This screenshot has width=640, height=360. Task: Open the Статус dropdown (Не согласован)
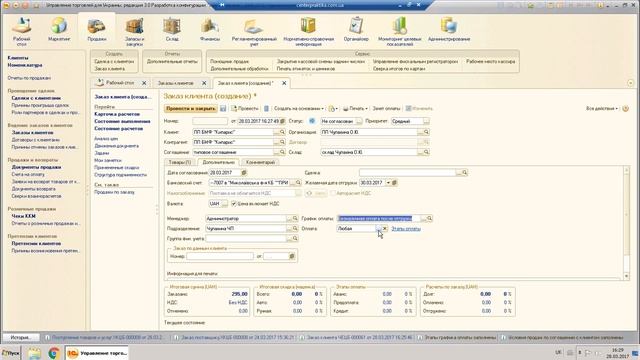(x=358, y=121)
